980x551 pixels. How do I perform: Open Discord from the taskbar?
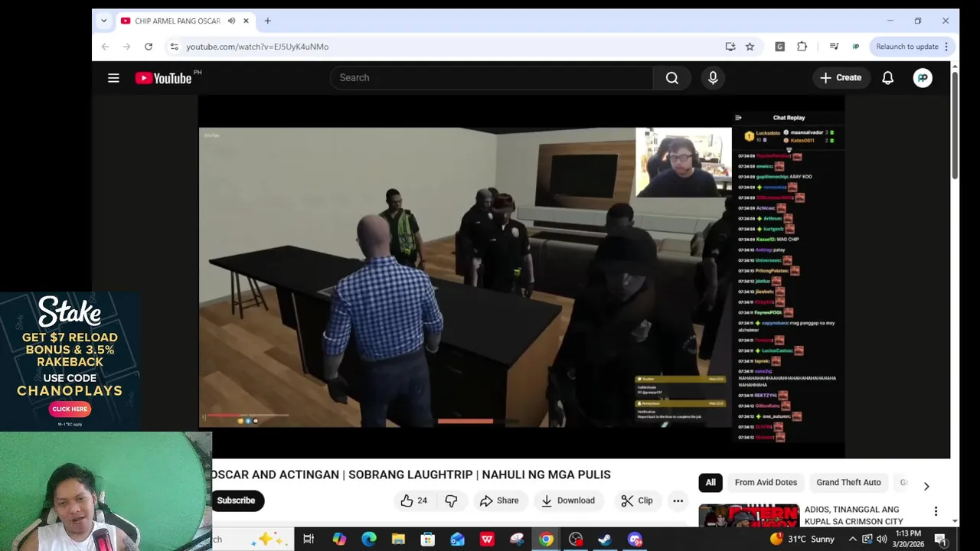pyautogui.click(x=635, y=540)
